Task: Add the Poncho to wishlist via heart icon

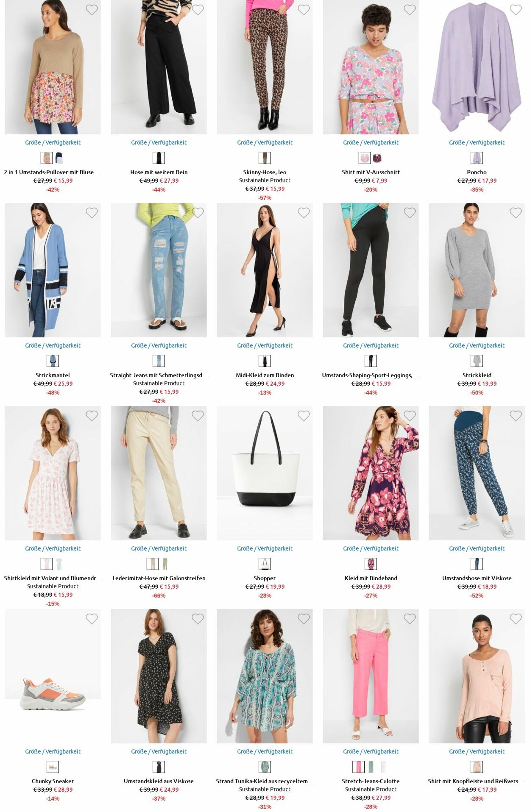Action: pyautogui.click(x=516, y=10)
